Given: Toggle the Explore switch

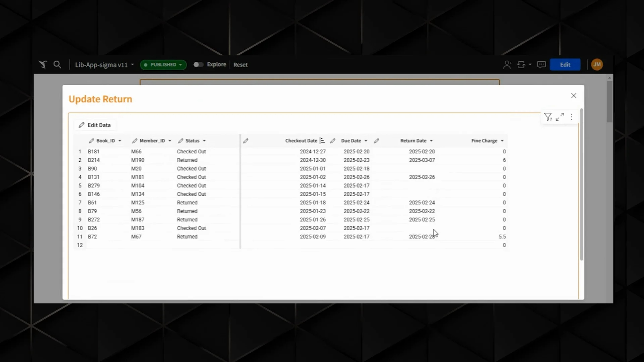Looking at the screenshot, I should coord(198,65).
